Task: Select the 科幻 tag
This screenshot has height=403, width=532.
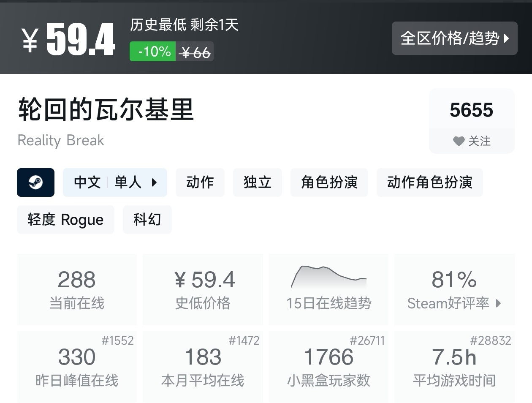Action: point(147,220)
